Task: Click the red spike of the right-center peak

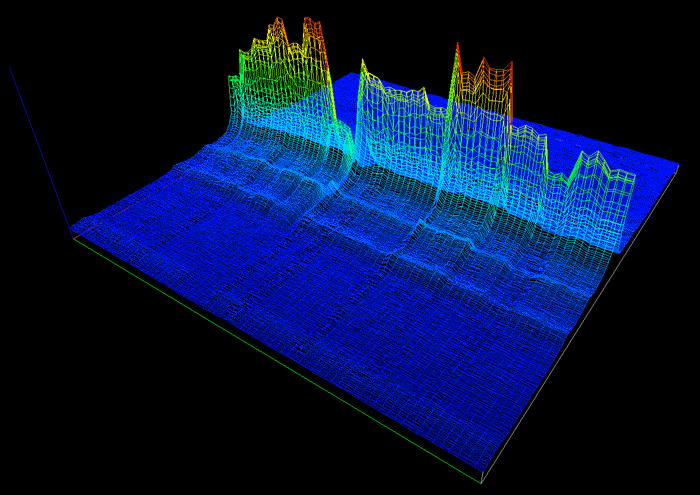Action: pos(457,50)
